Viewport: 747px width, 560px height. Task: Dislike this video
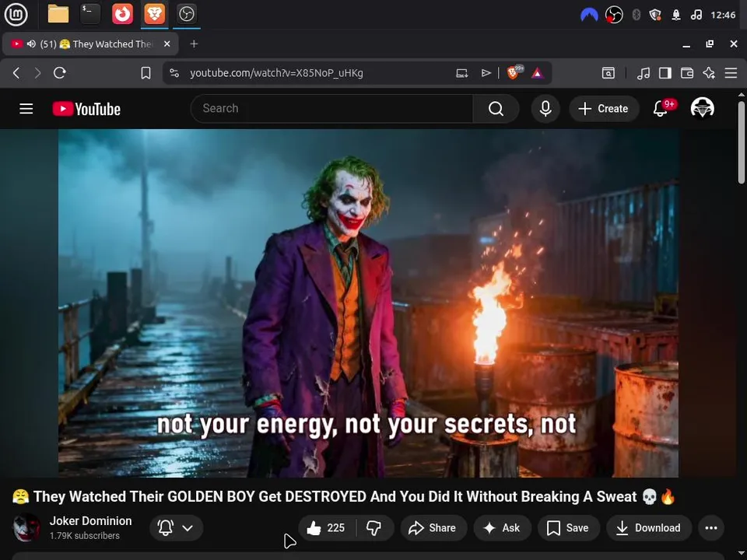tap(374, 527)
